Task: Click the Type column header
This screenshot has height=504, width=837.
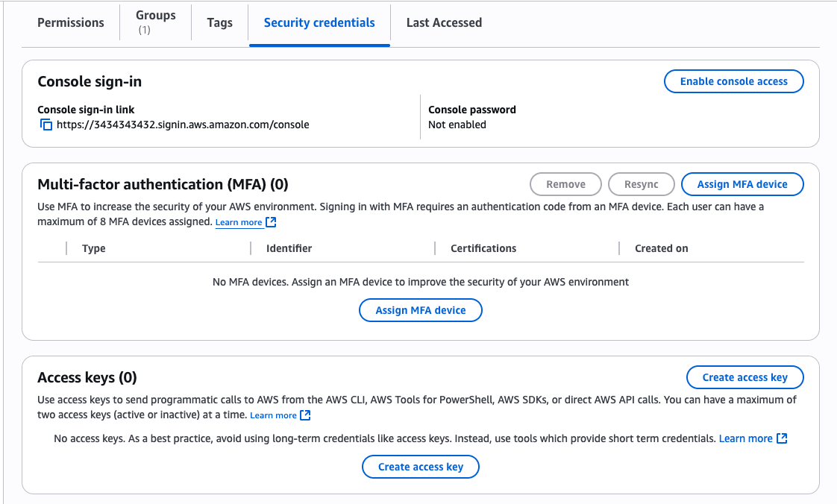Action: [94, 248]
